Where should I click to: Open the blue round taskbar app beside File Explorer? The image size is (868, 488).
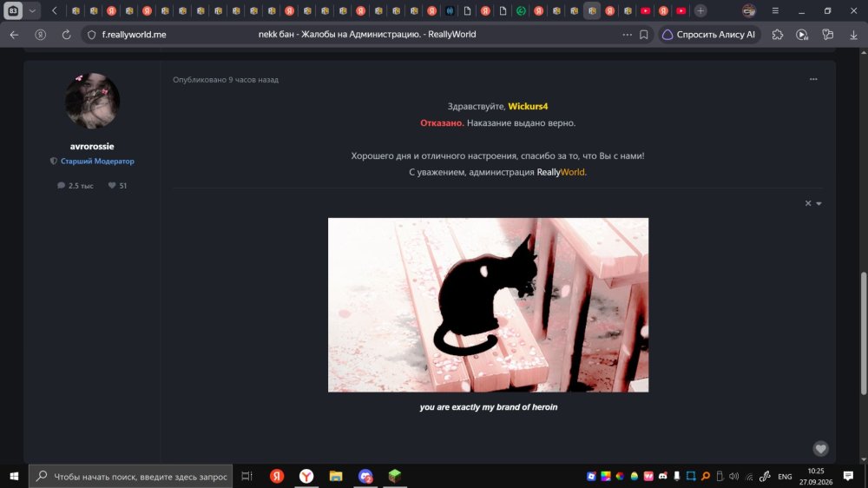tap(365, 477)
